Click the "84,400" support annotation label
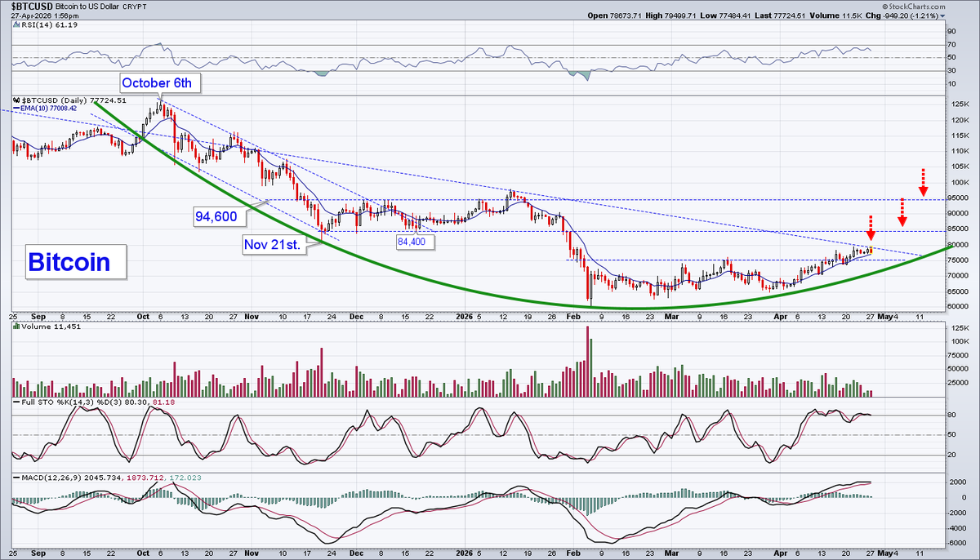 coord(416,242)
